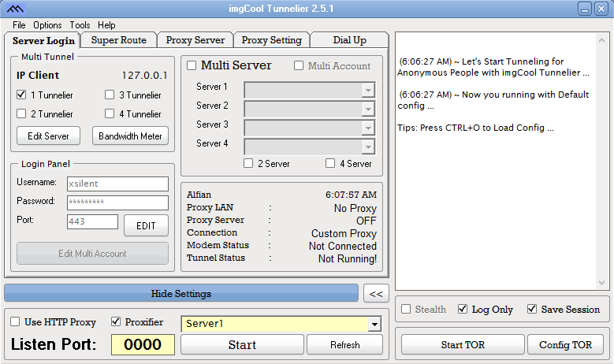Uncheck the 1 Tunnelier checkbox
Screen dimensions: 614x364
21,95
